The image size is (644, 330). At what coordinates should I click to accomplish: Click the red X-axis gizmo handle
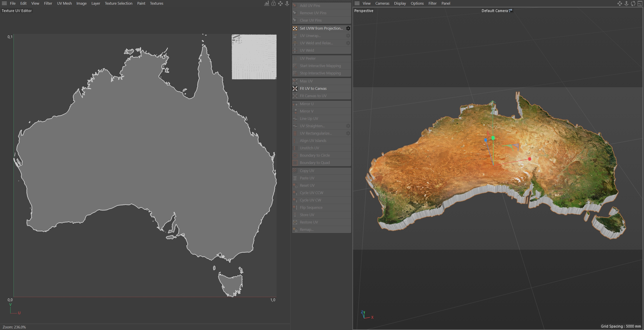pos(530,159)
